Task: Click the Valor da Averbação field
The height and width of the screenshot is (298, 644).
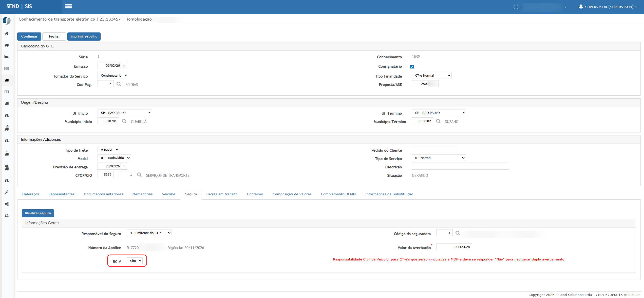Action: point(454,247)
